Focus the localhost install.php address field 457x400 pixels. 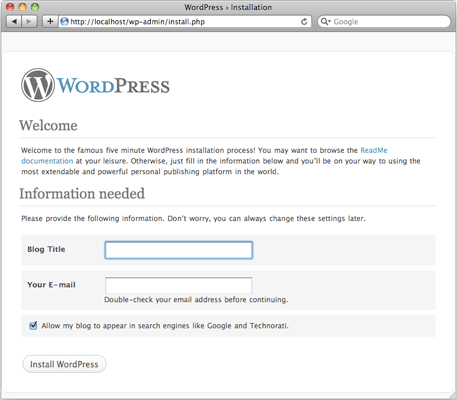coord(185,22)
